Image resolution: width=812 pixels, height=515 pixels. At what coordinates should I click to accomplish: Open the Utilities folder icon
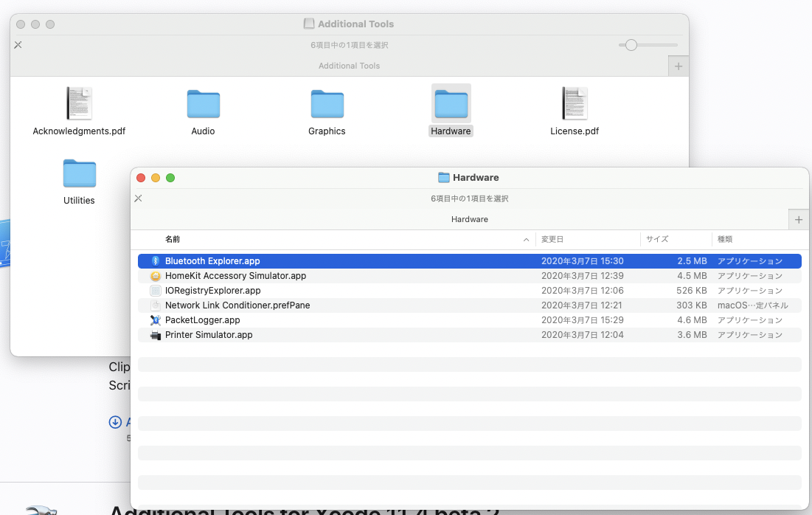coord(79,173)
